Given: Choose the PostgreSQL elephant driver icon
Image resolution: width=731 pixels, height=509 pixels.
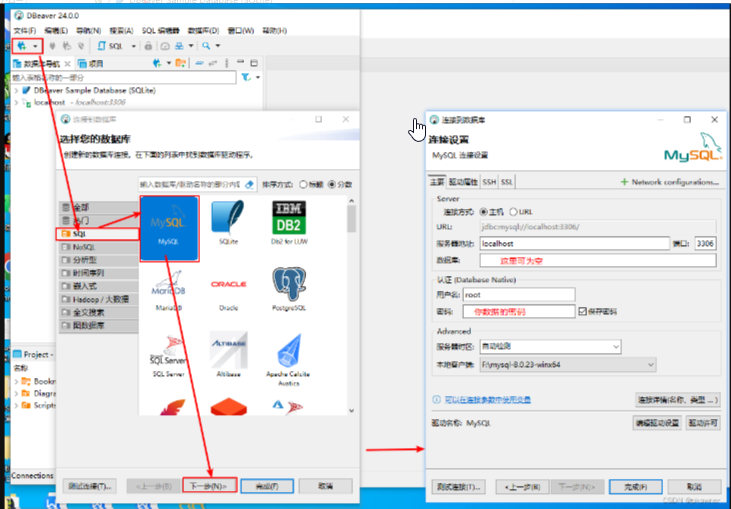Looking at the screenshot, I should (289, 289).
